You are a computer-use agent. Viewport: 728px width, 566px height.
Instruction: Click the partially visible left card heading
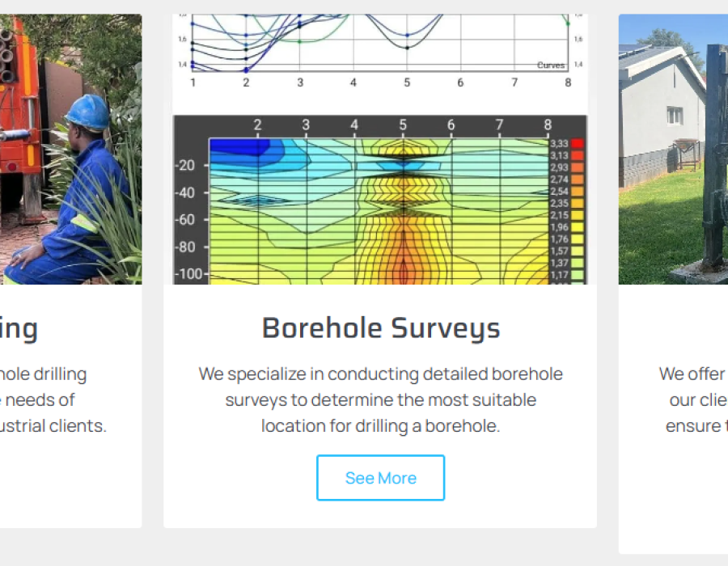19,328
